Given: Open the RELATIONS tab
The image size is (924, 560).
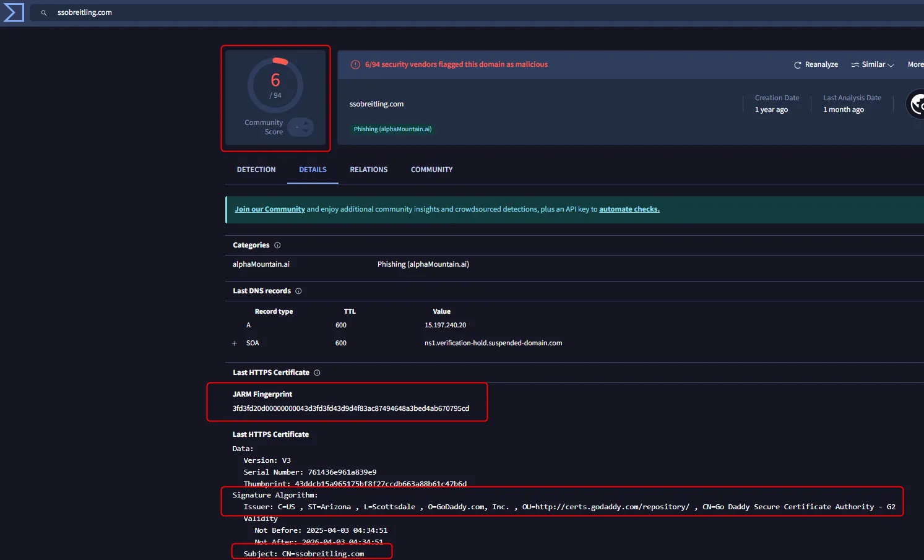Looking at the screenshot, I should coord(369,170).
